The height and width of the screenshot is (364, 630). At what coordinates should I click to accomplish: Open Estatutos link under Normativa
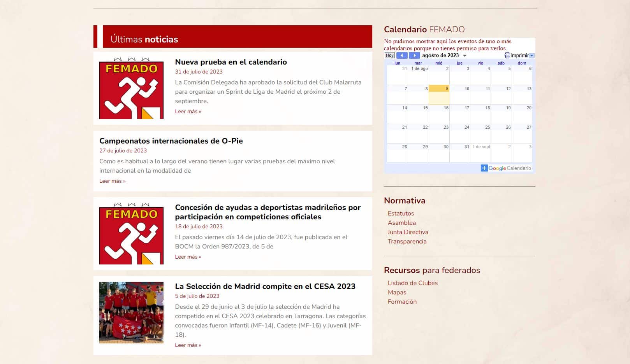pos(401,213)
